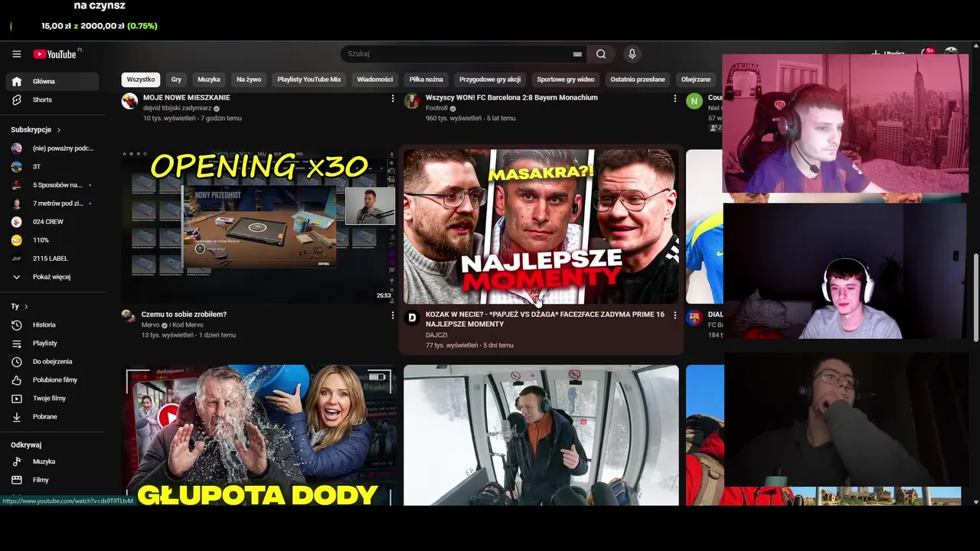Open KOZAK W NECIE video title link
This screenshot has height=551, width=980.
click(545, 319)
